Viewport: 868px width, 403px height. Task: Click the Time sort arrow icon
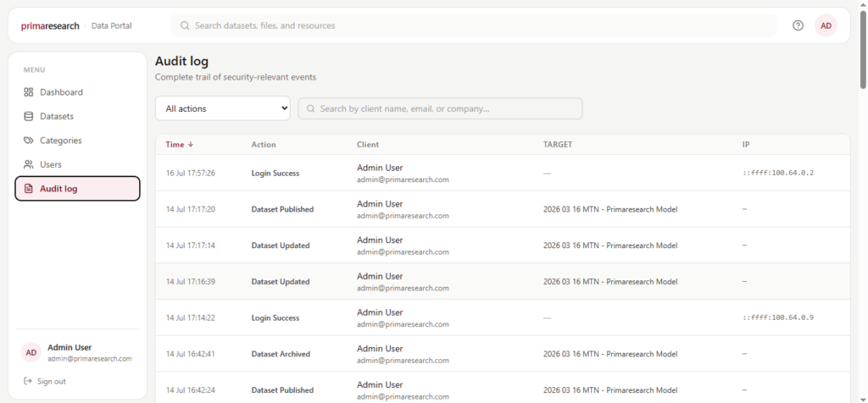point(191,144)
